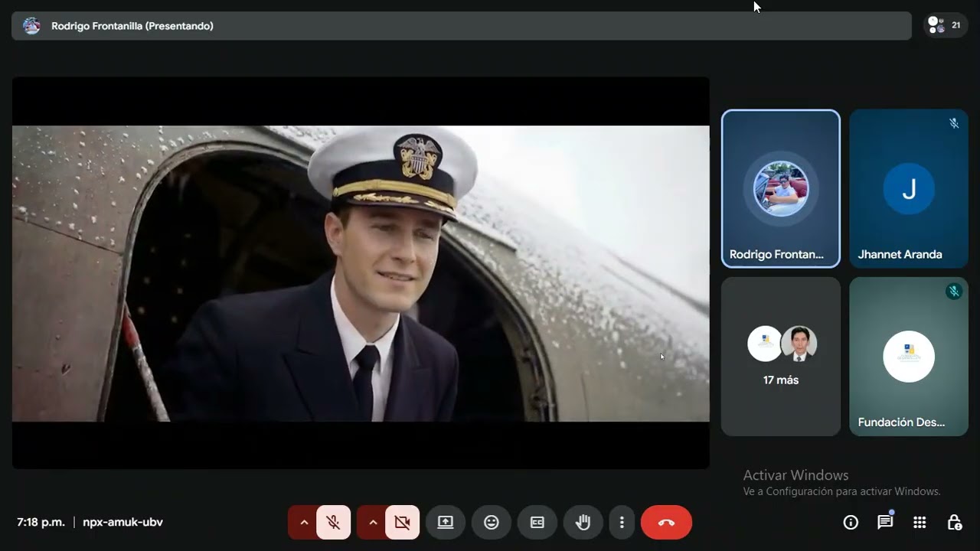This screenshot has height=551, width=980.
Task: Send an emoji reaction
Action: pos(492,523)
